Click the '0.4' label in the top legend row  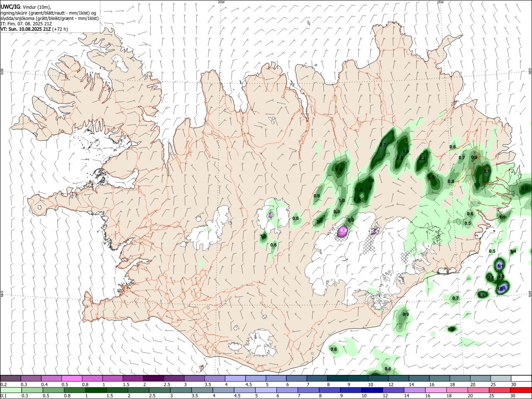pyautogui.click(x=44, y=384)
